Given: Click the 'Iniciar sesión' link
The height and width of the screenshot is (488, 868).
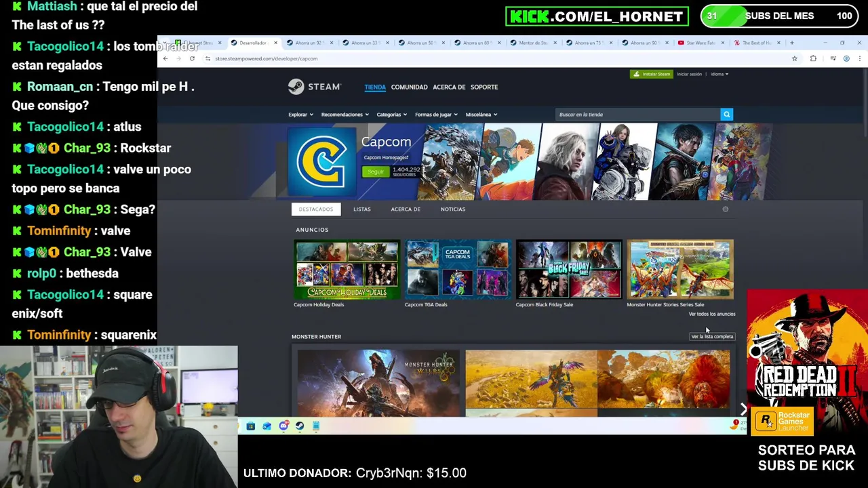Looking at the screenshot, I should 689,74.
